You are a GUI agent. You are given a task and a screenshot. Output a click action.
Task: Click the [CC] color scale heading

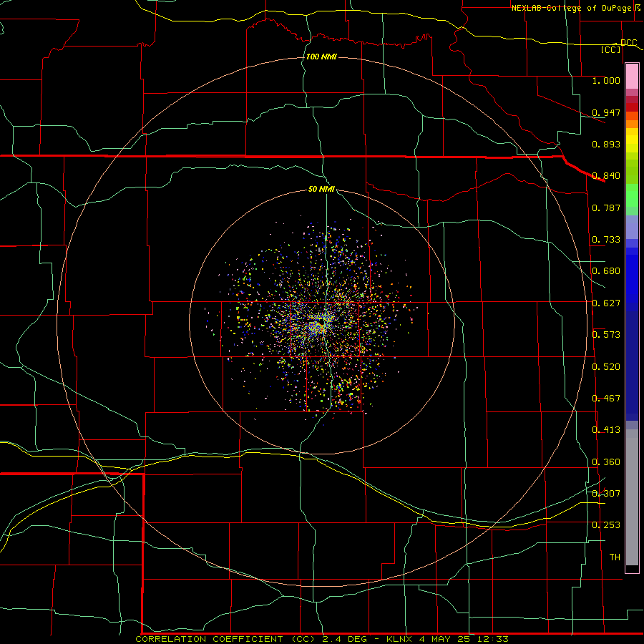pyautogui.click(x=611, y=49)
